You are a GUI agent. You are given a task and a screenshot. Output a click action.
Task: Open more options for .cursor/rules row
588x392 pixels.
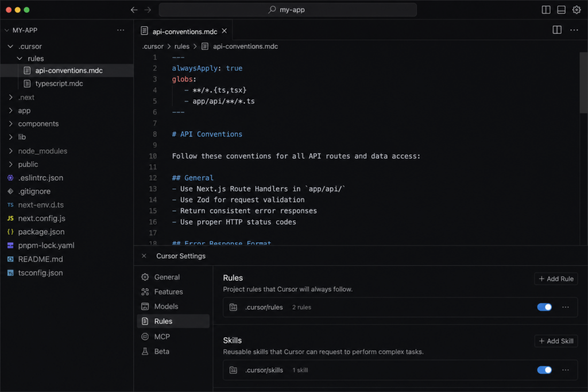click(566, 307)
